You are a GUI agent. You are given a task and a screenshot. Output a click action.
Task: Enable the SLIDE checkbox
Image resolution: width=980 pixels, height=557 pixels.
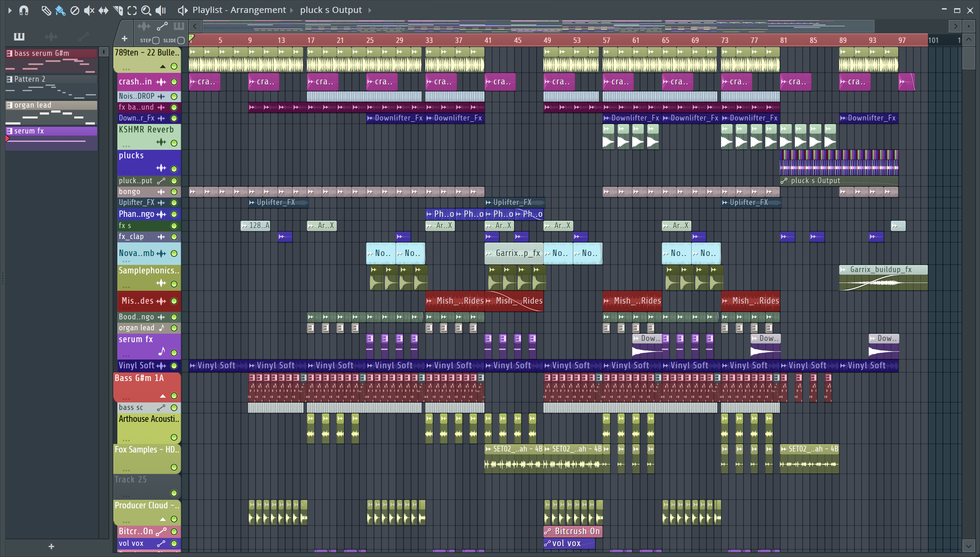[181, 41]
